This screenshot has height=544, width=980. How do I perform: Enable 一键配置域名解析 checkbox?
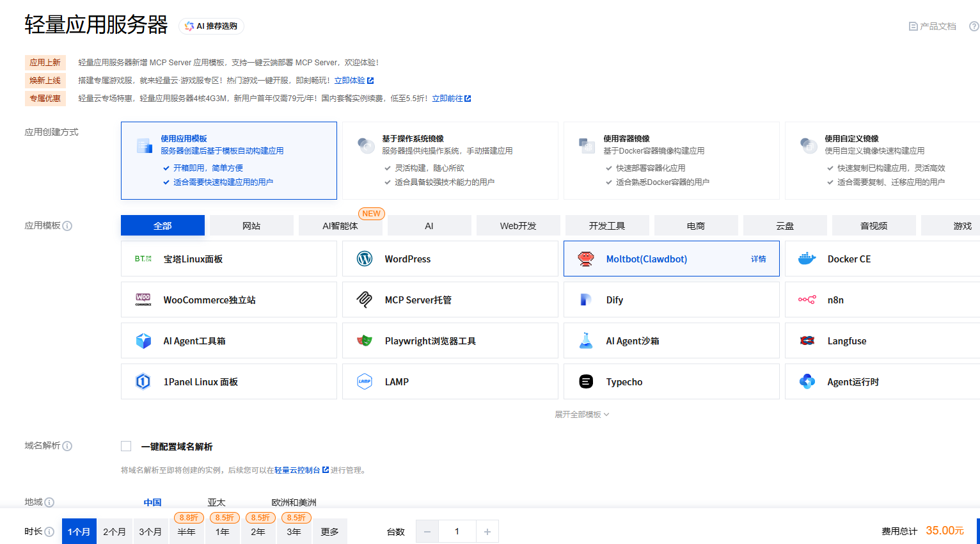(126, 446)
